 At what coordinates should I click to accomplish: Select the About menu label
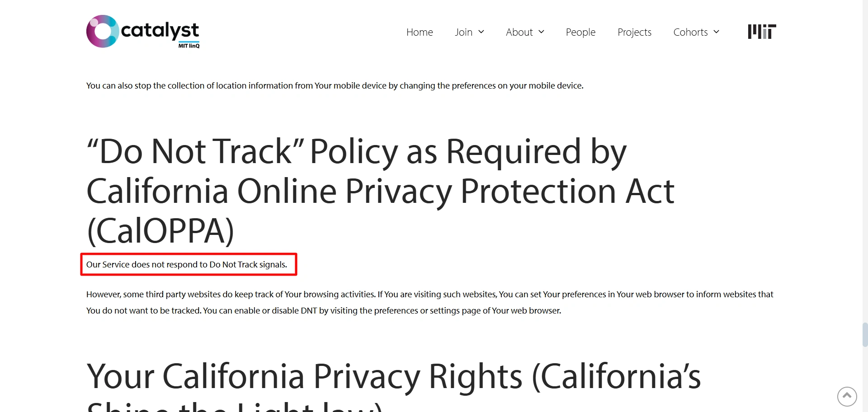click(x=519, y=32)
